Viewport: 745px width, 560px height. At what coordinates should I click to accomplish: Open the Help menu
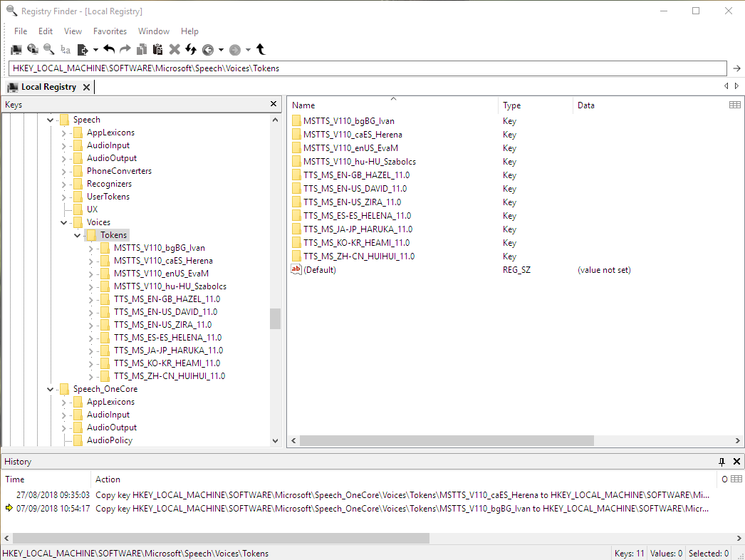pos(189,31)
